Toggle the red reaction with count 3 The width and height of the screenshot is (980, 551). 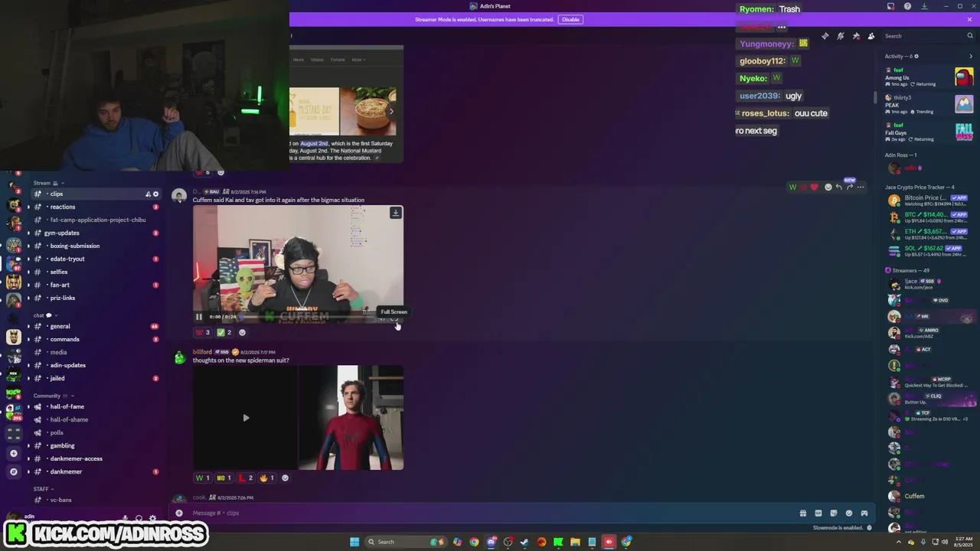[203, 332]
